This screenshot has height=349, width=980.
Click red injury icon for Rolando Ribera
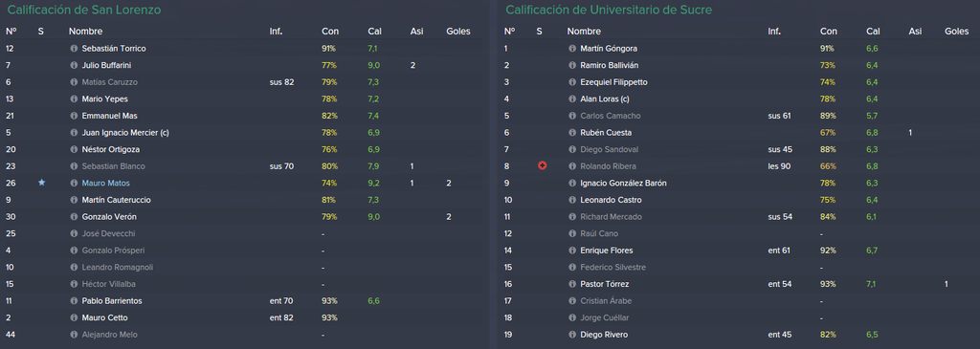[x=542, y=166]
